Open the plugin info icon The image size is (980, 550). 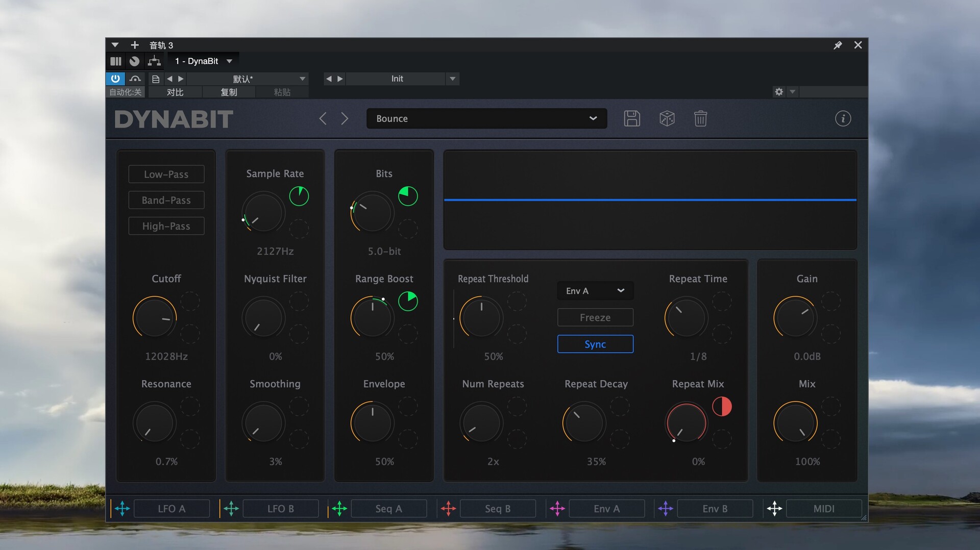pyautogui.click(x=843, y=118)
